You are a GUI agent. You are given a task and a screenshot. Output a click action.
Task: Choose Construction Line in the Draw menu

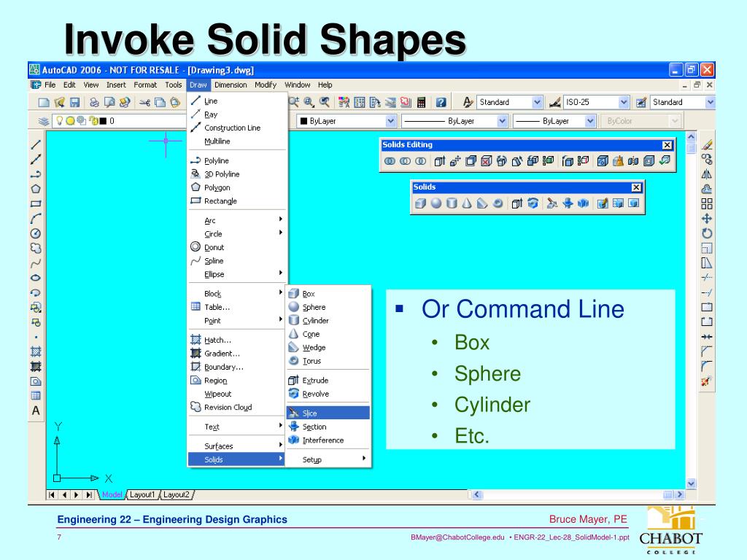click(x=237, y=128)
